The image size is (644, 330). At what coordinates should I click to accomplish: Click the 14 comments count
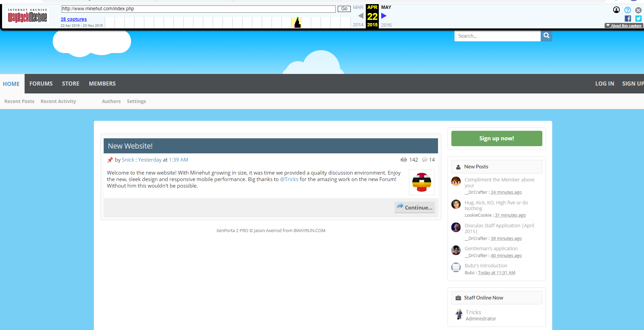pos(432,160)
